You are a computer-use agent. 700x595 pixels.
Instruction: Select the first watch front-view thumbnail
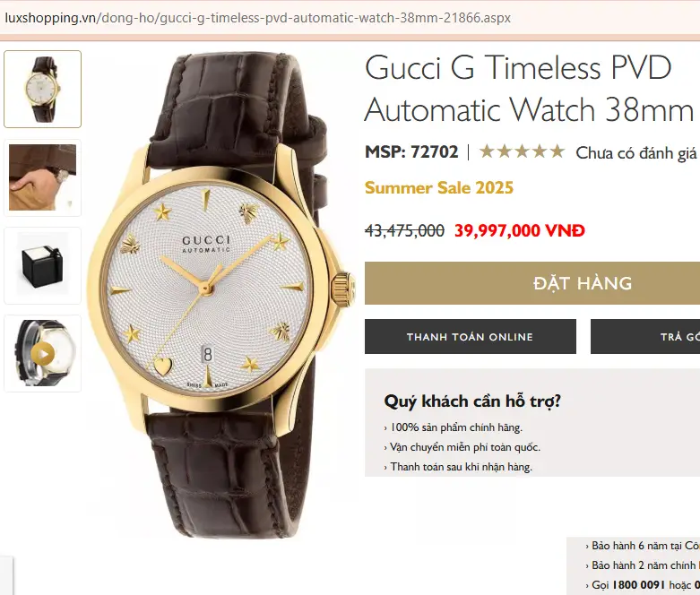[43, 90]
